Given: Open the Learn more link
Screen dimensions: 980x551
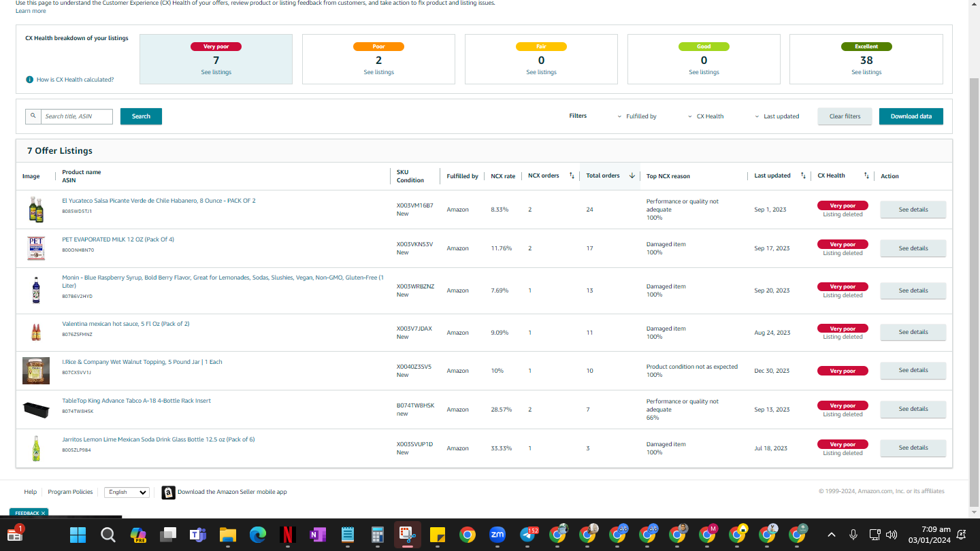Looking at the screenshot, I should coord(31,11).
